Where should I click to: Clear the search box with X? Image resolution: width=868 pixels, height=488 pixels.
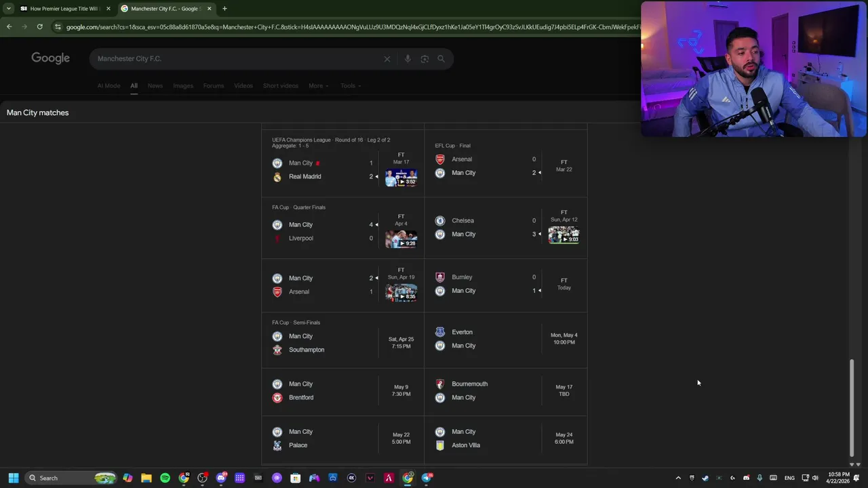pyautogui.click(x=387, y=59)
